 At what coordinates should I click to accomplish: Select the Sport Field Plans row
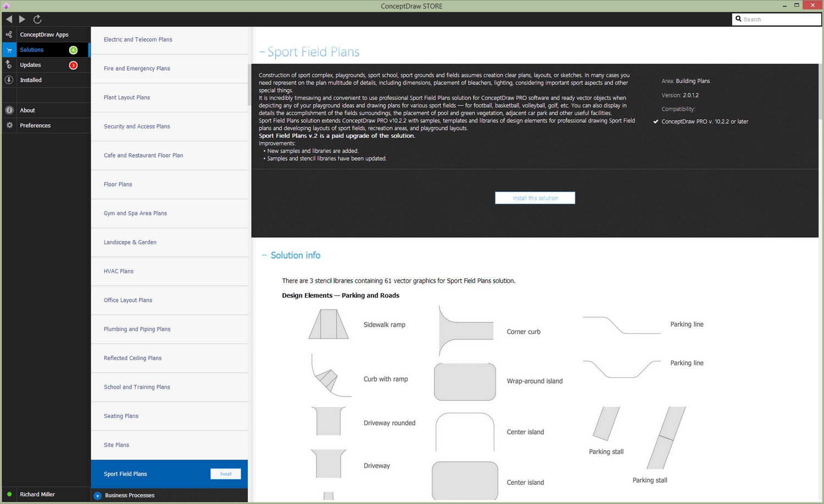169,474
